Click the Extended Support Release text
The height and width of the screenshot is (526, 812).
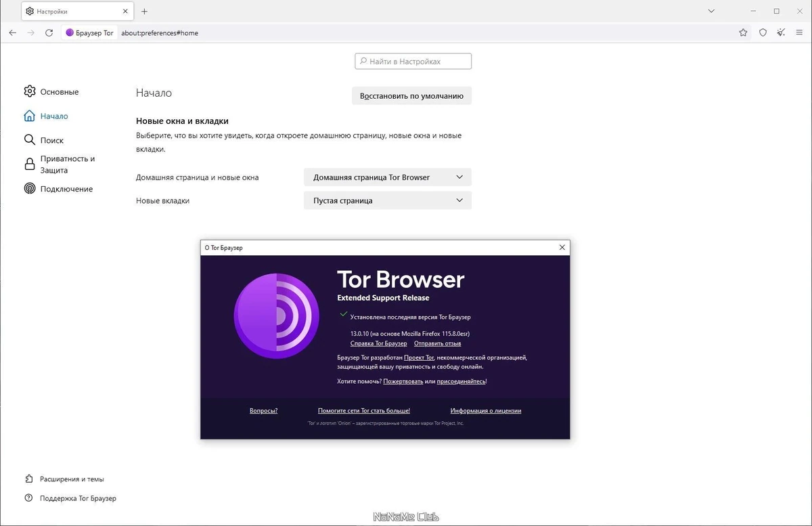point(383,298)
